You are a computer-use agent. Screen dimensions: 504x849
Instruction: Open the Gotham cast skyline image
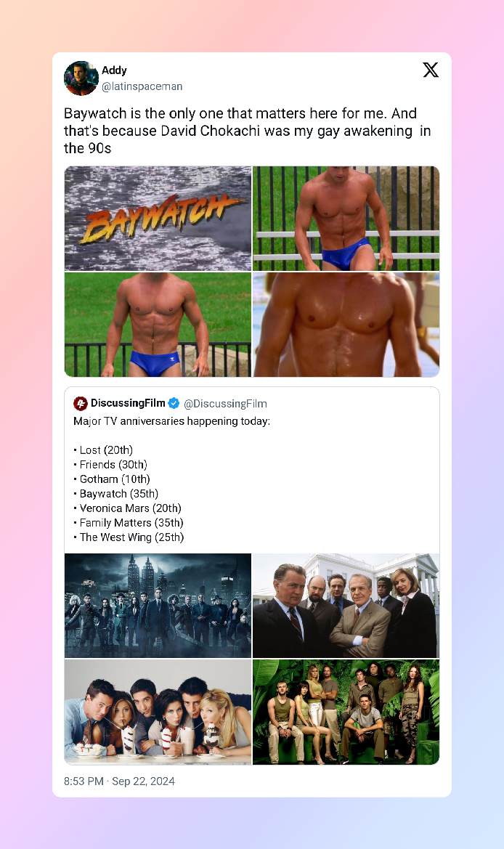[x=158, y=606]
